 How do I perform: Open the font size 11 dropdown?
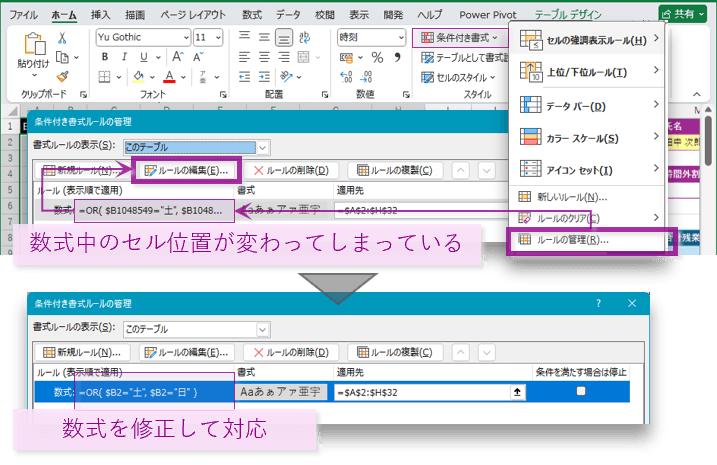coord(218,37)
